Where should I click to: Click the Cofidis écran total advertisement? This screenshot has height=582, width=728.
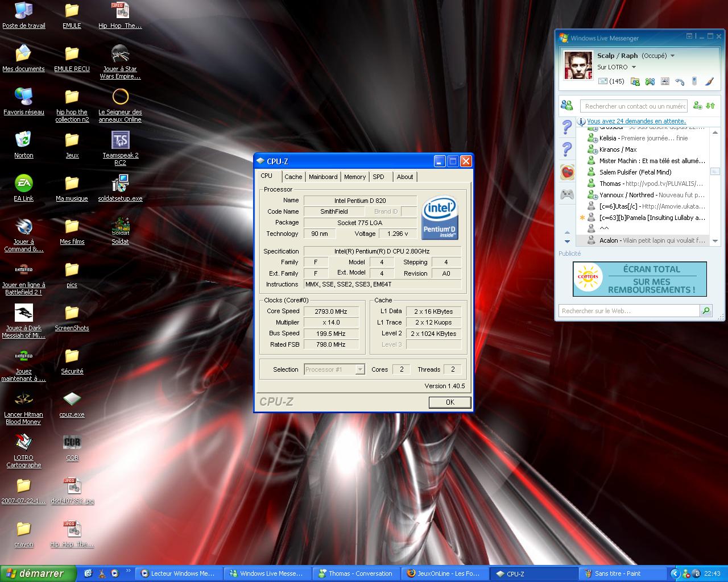[x=640, y=279]
